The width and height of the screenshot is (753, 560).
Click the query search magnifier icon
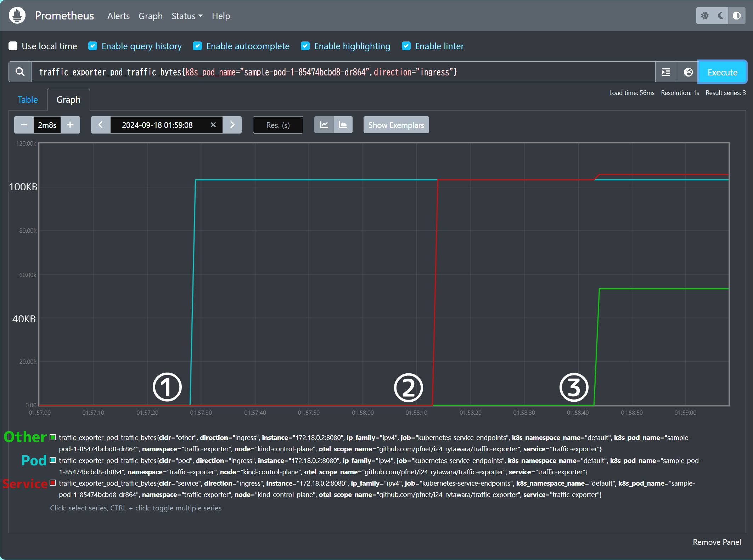20,72
